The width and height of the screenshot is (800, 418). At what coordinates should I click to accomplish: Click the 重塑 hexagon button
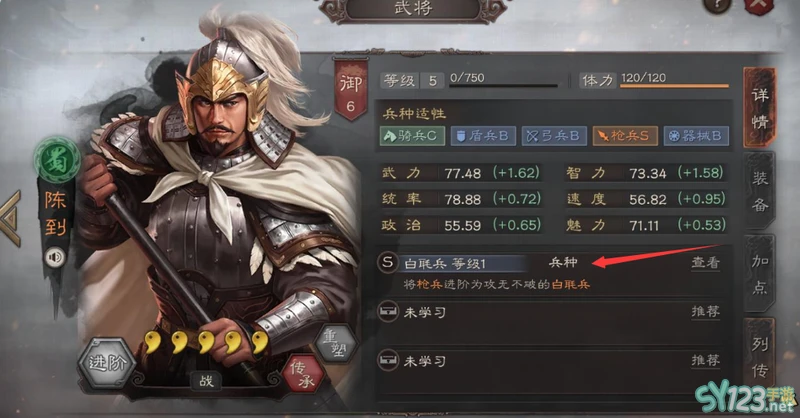pyautogui.click(x=336, y=343)
